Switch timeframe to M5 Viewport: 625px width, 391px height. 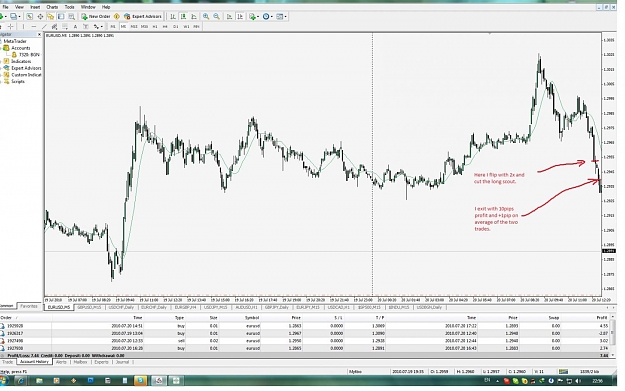123,27
